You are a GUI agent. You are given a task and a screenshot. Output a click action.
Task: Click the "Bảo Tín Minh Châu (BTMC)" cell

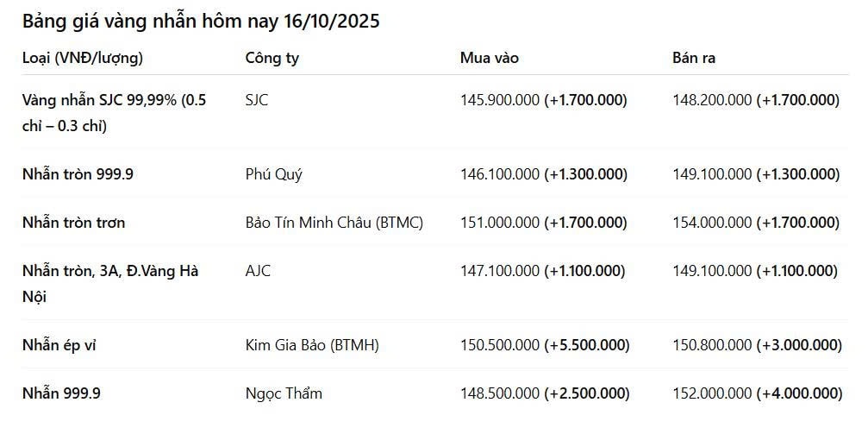click(334, 223)
